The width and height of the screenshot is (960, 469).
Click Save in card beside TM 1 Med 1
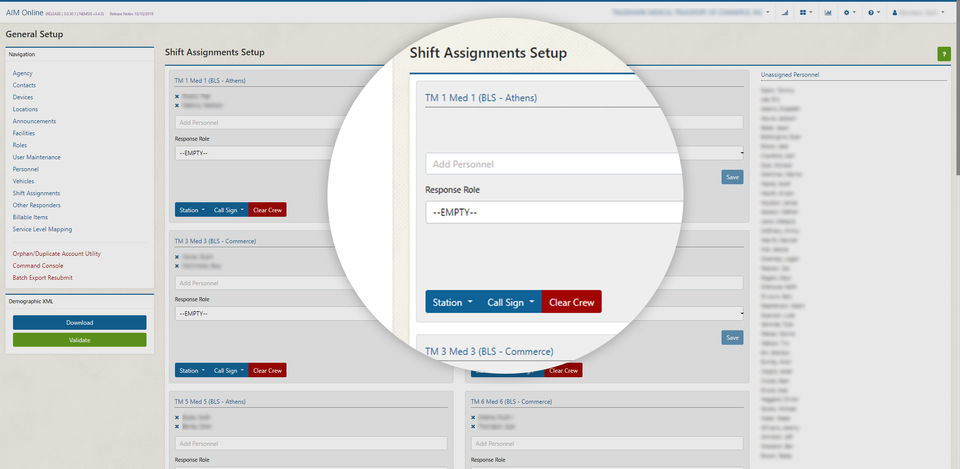coord(732,177)
